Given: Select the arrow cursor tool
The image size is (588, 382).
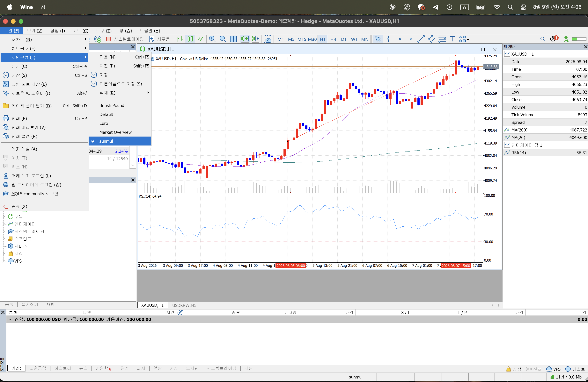Looking at the screenshot, I should (378, 39).
